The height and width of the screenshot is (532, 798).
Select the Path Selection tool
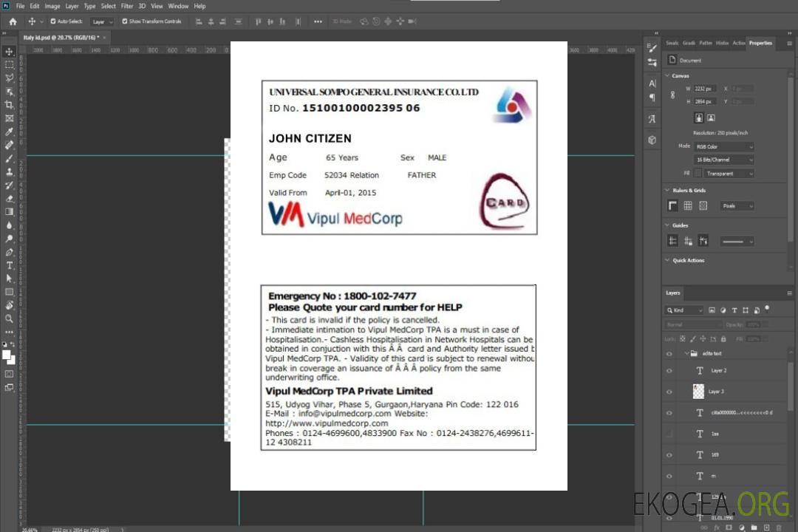point(9,279)
